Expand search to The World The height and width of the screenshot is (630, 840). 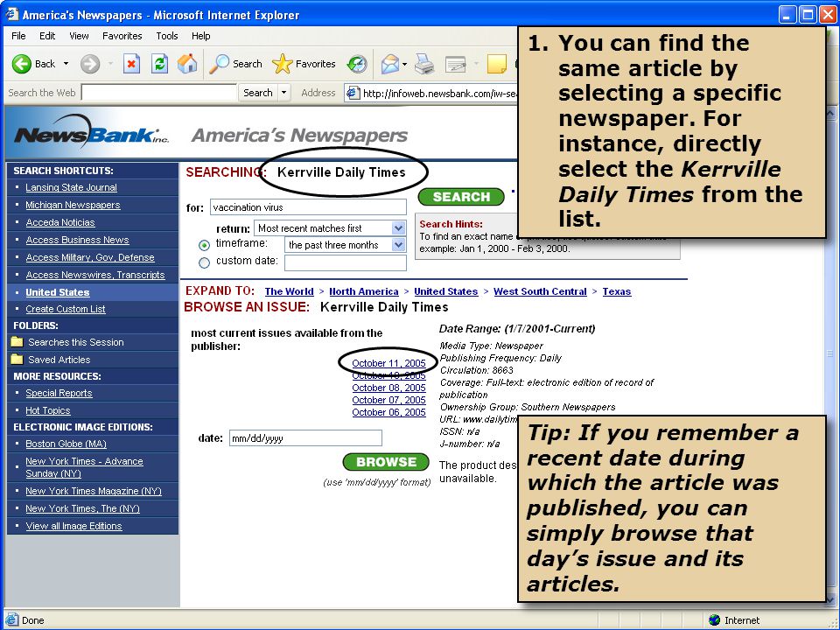290,291
